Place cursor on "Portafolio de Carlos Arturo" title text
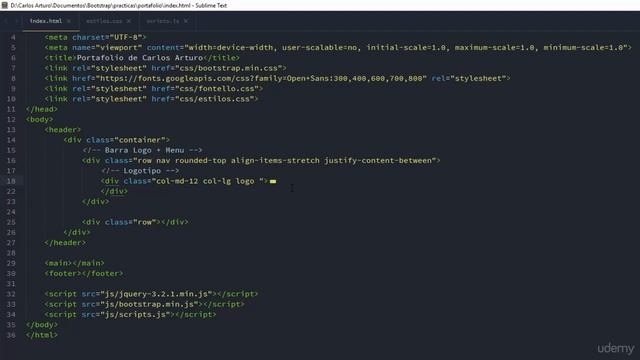This screenshot has height=360, width=640. [x=140, y=58]
